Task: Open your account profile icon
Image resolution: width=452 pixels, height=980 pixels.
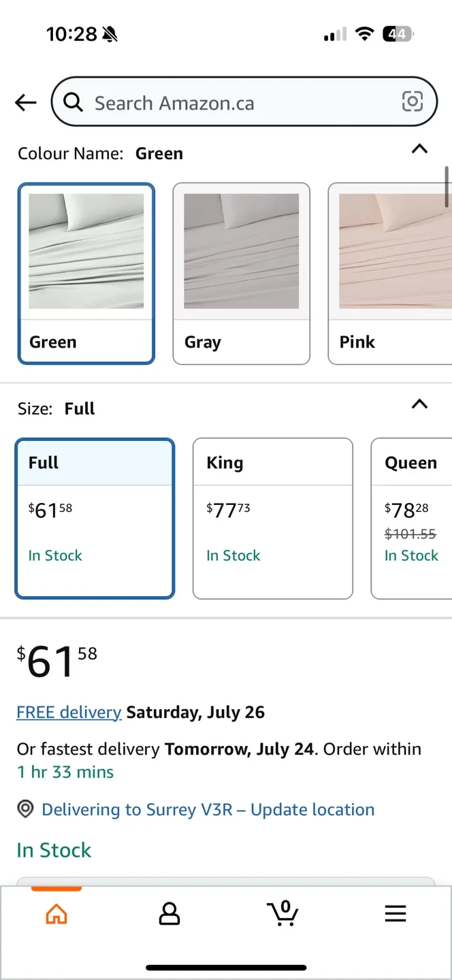Action: point(169,914)
